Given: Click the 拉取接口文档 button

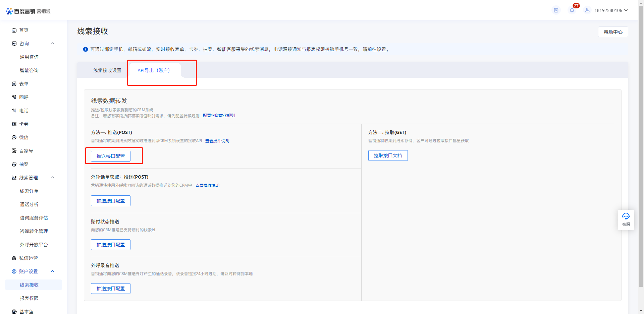Looking at the screenshot, I should tap(388, 155).
